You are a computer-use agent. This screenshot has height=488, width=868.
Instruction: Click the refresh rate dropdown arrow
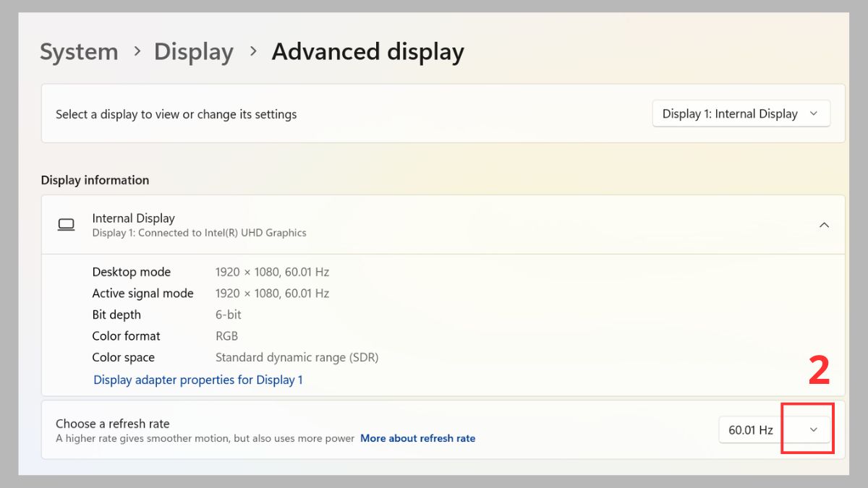[x=813, y=429]
